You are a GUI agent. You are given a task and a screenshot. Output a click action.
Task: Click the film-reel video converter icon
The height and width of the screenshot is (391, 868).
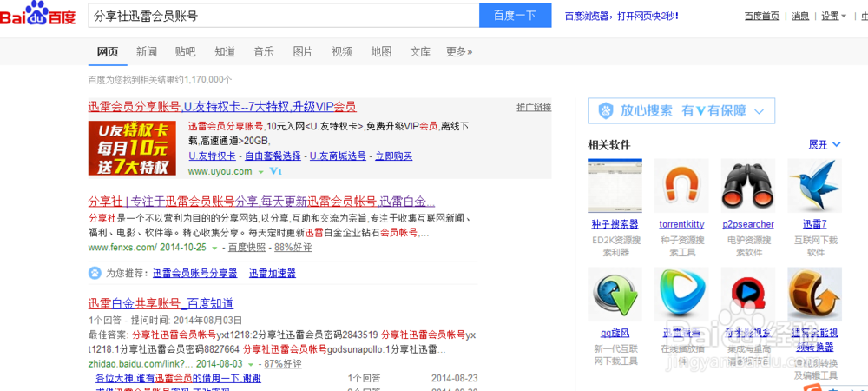[x=815, y=295]
